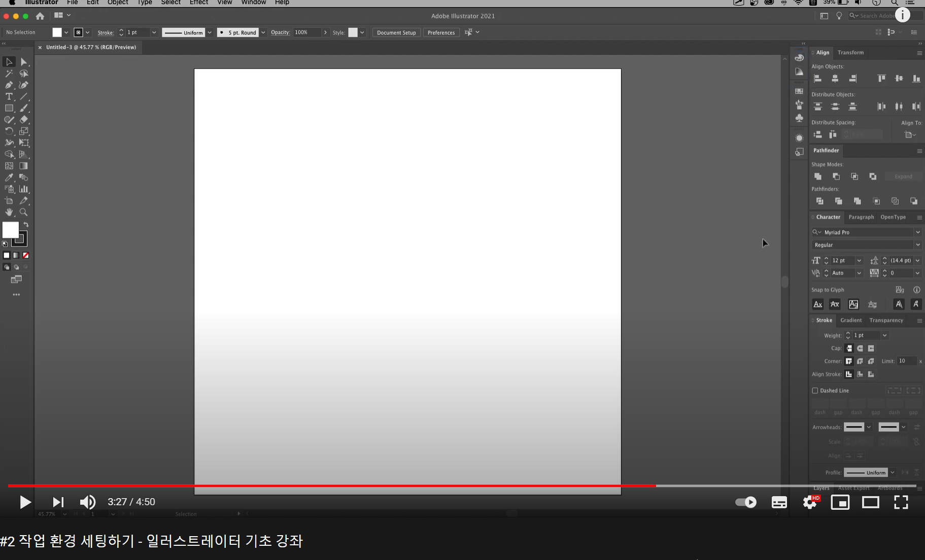Click Minus Front shape mode icon

836,177
